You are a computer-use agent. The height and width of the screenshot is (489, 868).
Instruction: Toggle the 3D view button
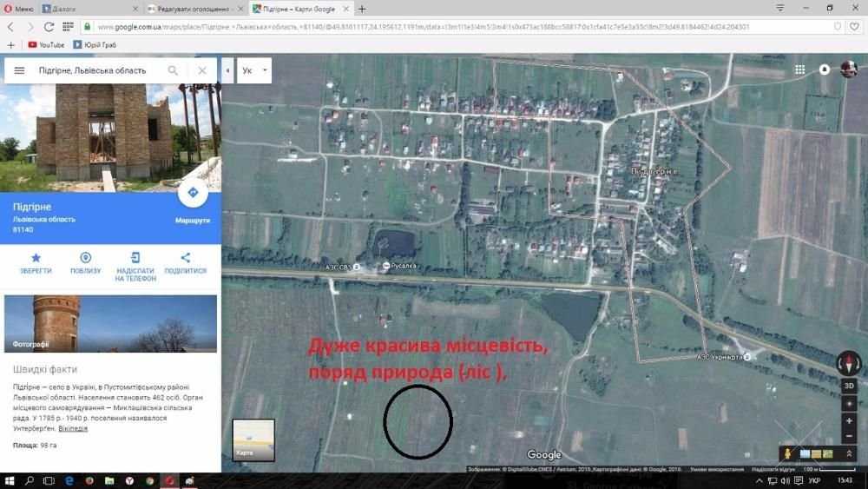click(849, 386)
